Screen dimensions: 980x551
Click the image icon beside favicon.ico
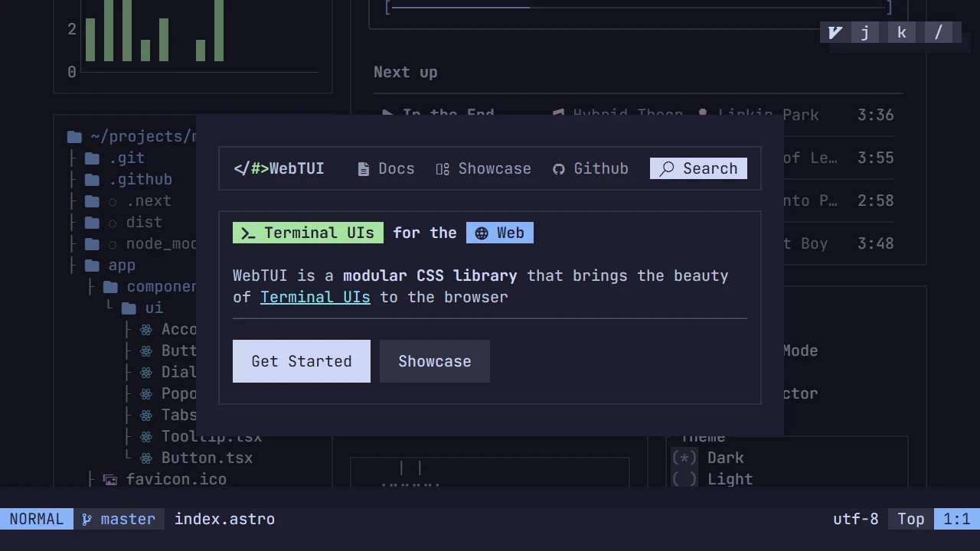pyautogui.click(x=110, y=479)
